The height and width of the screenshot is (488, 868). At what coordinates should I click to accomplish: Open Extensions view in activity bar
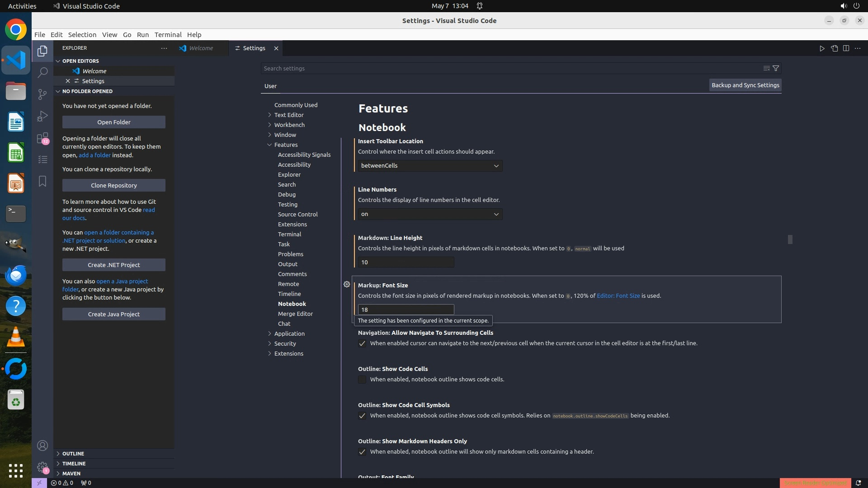coord(42,138)
